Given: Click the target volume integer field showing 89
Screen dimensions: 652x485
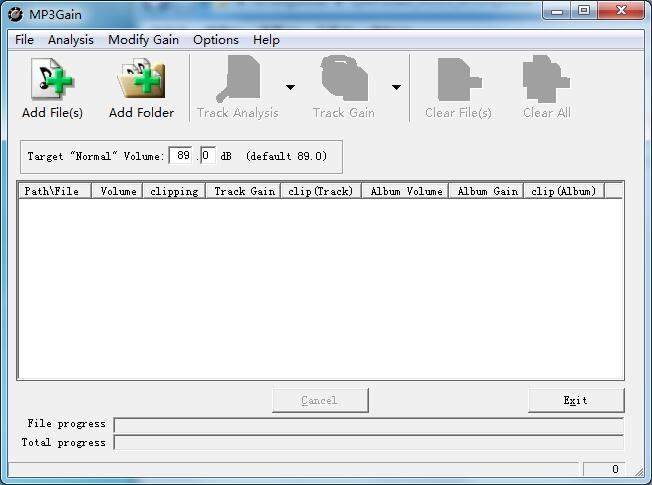Looking at the screenshot, I should pos(181,156).
